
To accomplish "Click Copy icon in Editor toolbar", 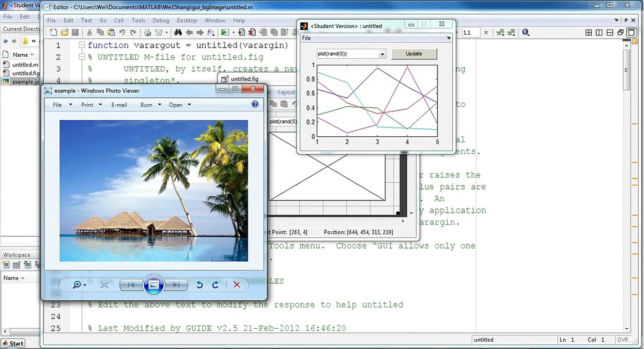I will 100,32.
